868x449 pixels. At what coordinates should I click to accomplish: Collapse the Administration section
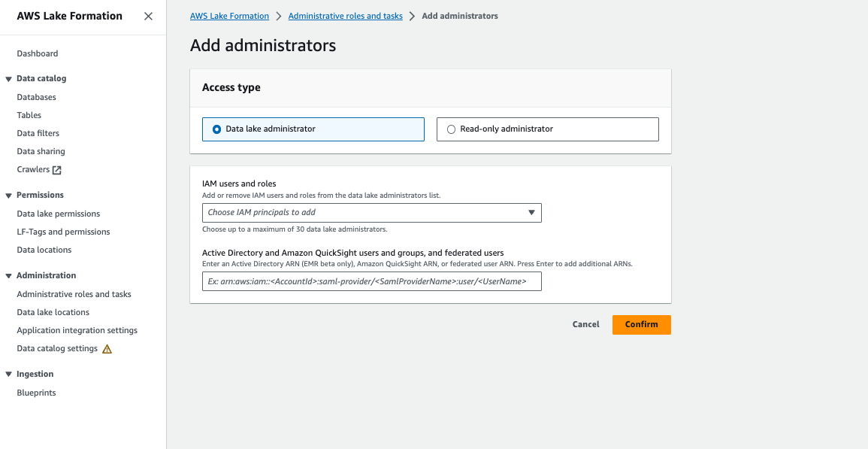point(8,276)
